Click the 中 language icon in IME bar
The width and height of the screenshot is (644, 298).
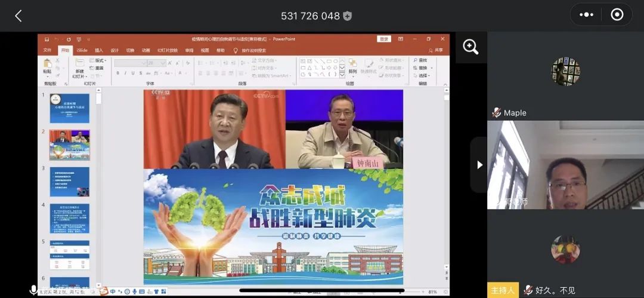(113, 291)
